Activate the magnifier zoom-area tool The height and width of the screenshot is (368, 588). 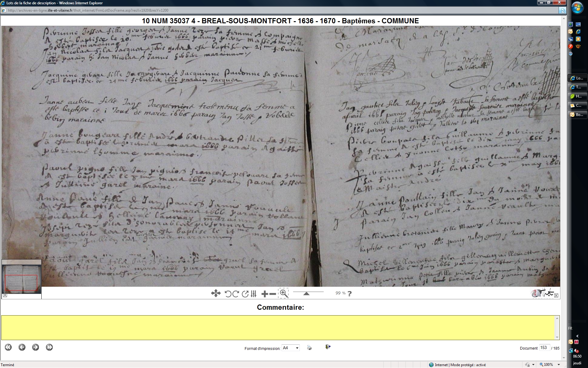tap(284, 293)
